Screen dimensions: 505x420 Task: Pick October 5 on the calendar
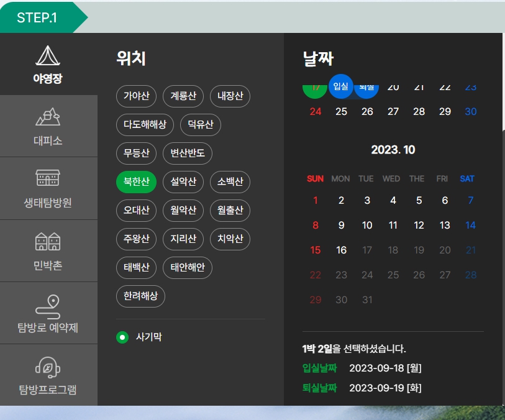[x=419, y=200]
